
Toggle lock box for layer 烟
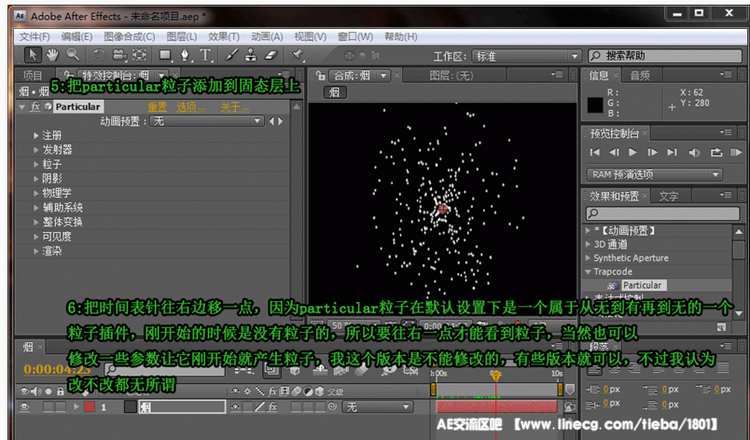click(61, 407)
